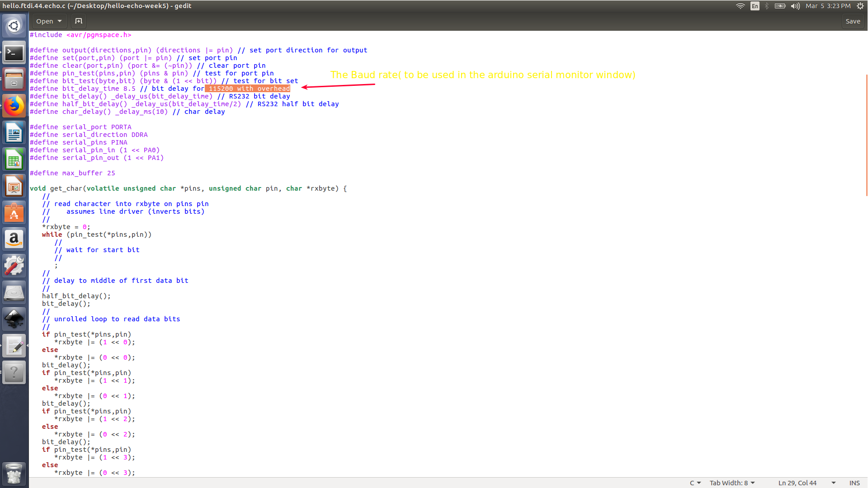Viewport: 868px width, 488px height.
Task: Click the '#define serial_pin_in (1 << PA0)' line
Action: [94, 150]
